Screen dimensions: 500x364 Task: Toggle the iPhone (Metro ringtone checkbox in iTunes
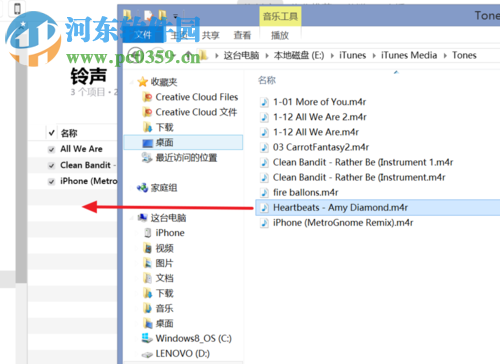pos(51,182)
